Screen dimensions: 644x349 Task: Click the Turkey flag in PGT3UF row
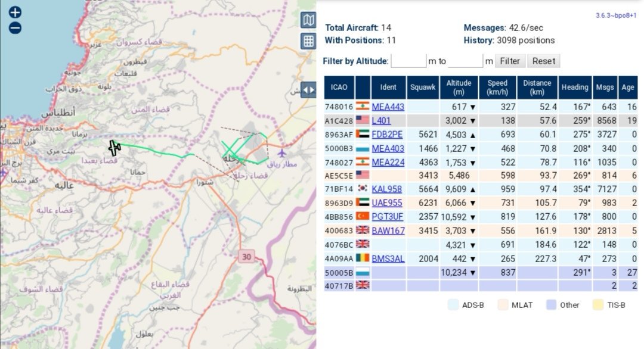click(363, 216)
